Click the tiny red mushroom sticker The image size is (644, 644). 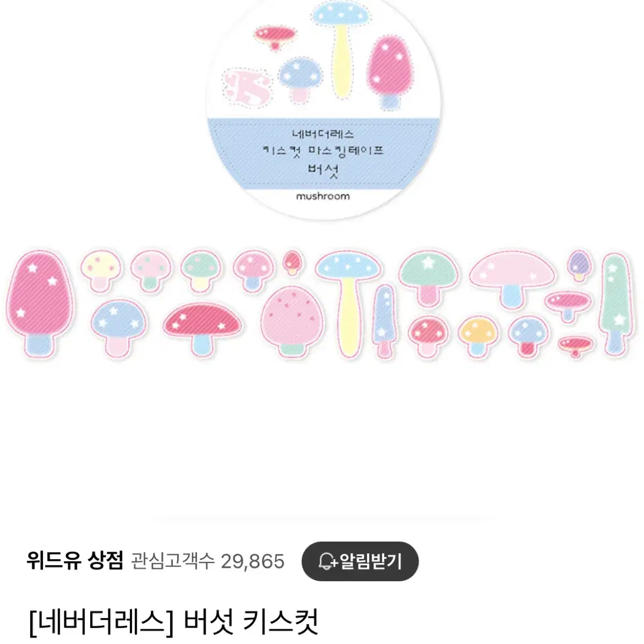click(x=292, y=262)
